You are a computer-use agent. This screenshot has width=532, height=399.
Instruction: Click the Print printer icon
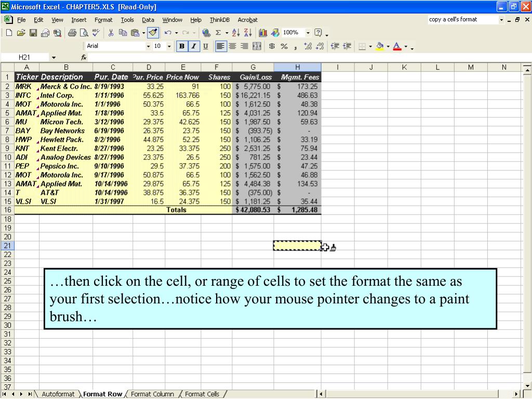coord(72,33)
